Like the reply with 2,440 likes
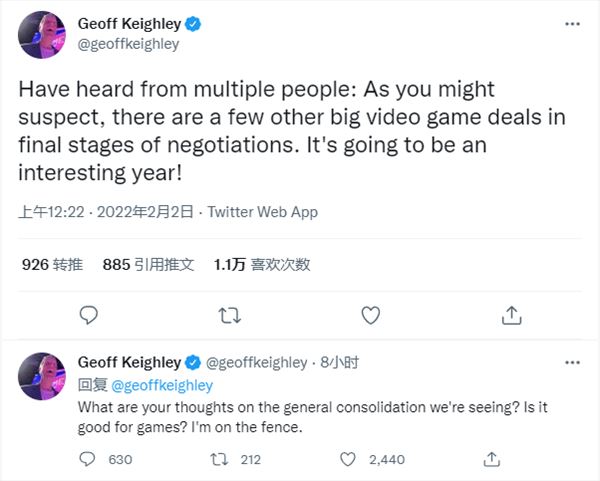600x481 pixels. pos(348,459)
